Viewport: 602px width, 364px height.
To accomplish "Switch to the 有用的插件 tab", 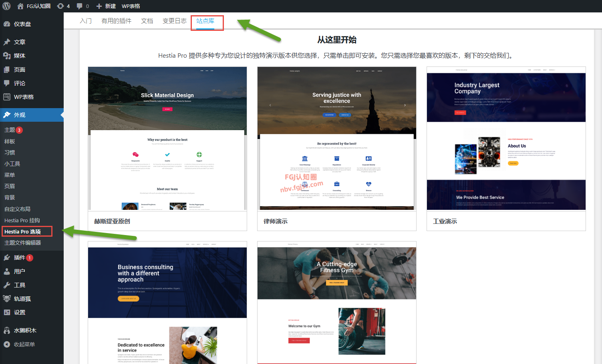I will [x=116, y=21].
